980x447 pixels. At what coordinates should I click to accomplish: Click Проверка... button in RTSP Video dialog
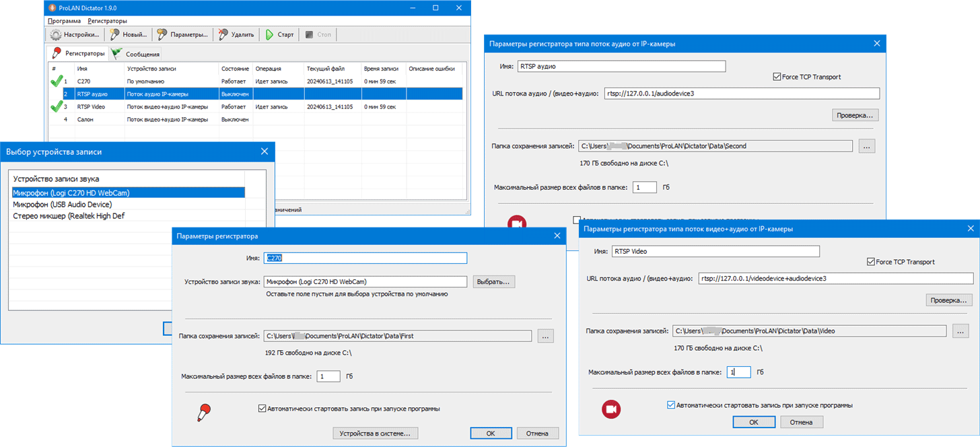[x=949, y=300]
